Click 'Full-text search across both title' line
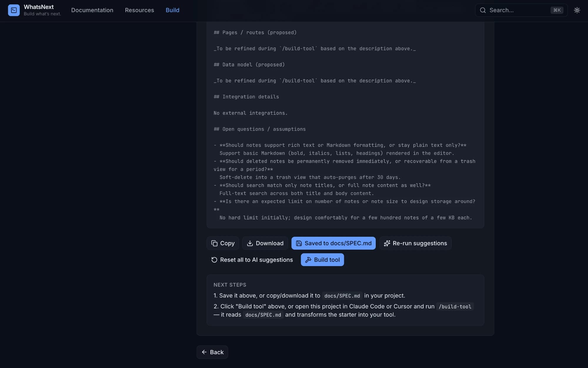 [297, 194]
